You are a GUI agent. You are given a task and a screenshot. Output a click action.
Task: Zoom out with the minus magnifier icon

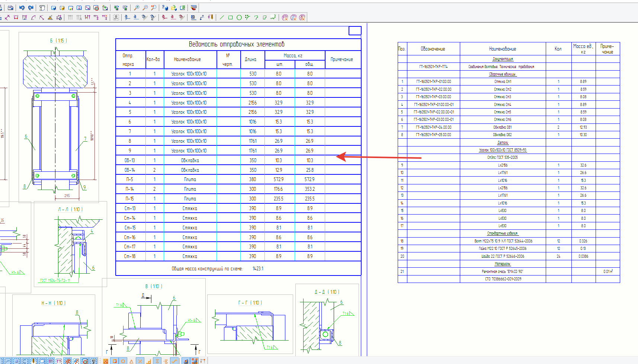(145, 8)
